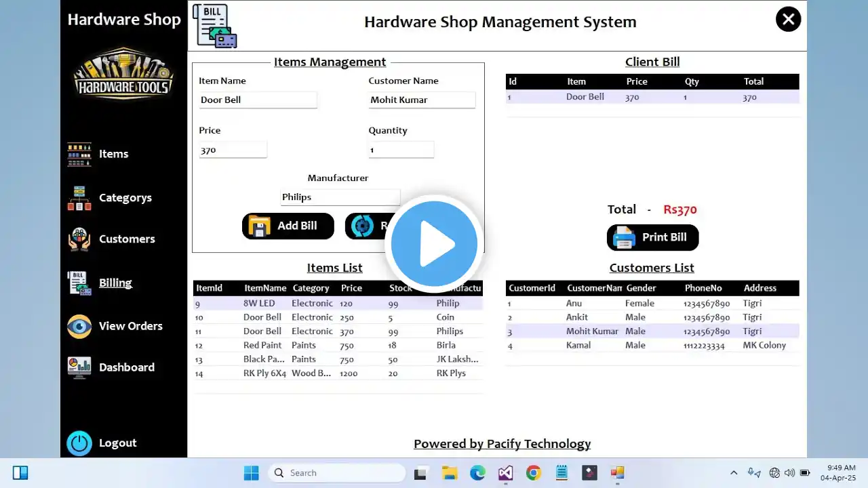This screenshot has width=868, height=488.
Task: Click the Price field showing 370
Action: (233, 150)
